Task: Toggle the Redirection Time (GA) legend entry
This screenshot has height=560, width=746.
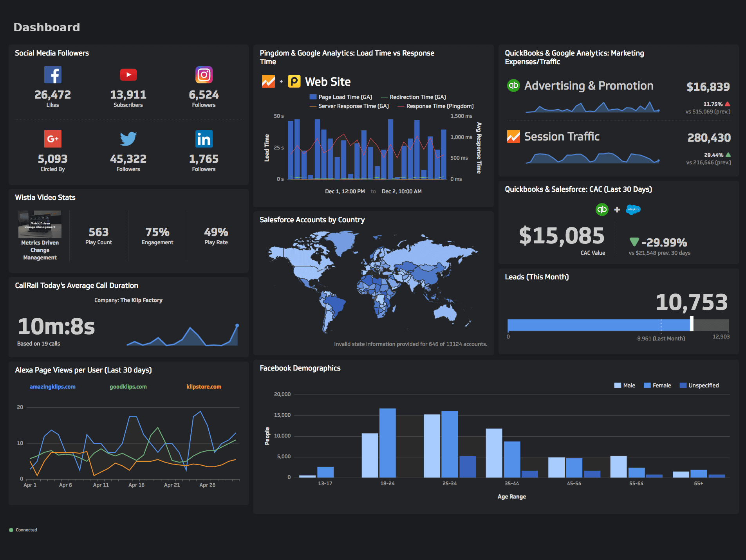Action: click(413, 97)
